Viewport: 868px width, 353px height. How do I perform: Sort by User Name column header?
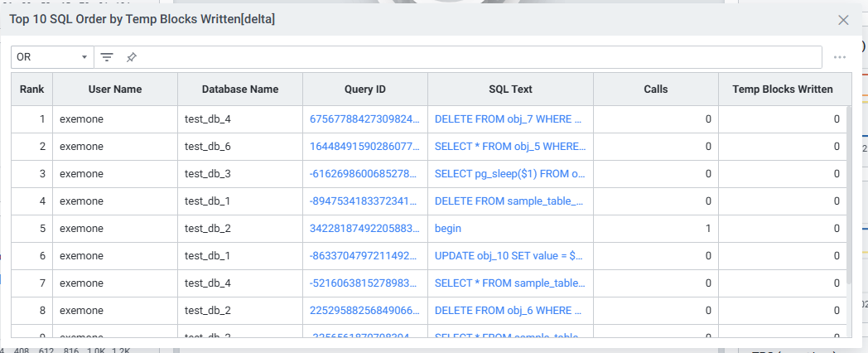coord(115,89)
